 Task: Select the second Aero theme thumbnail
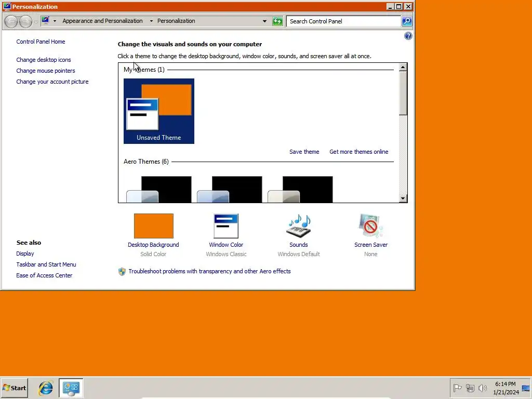point(229,189)
